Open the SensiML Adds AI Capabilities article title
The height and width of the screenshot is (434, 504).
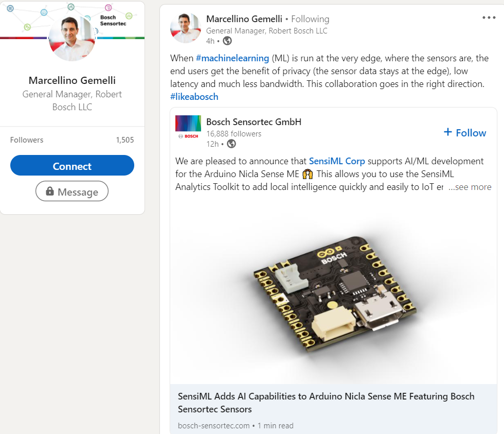click(x=326, y=403)
